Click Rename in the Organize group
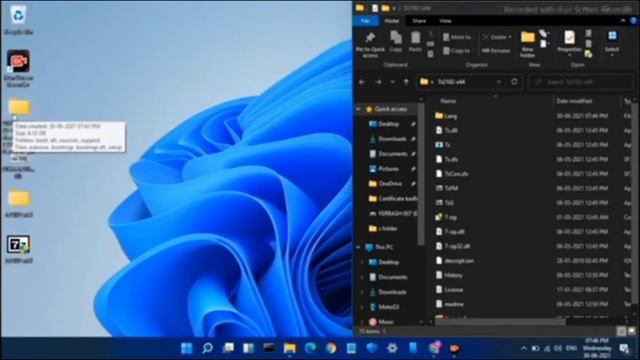Image resolution: width=640 pixels, height=360 pixels. 496,51
